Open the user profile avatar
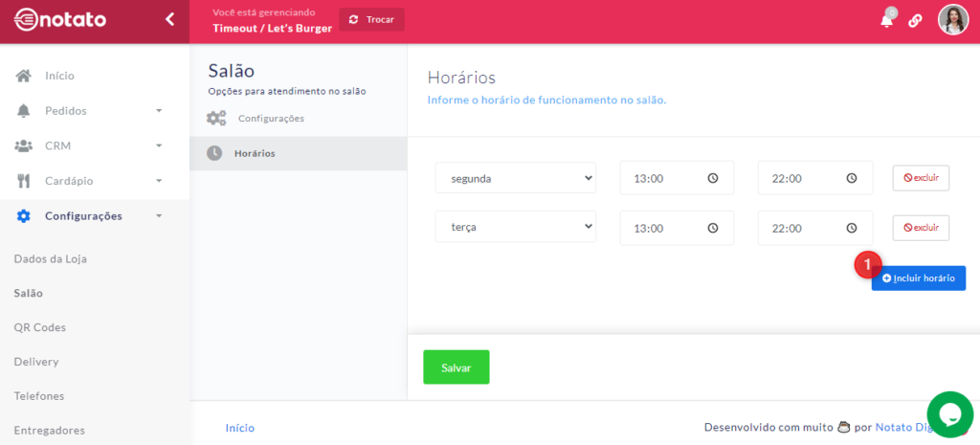 tap(952, 20)
